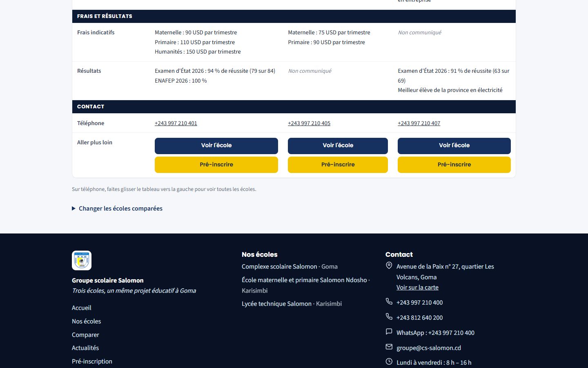This screenshot has width=588, height=368.
Task: Click the phone icon next to +243 997 210 400
Action: (x=389, y=301)
